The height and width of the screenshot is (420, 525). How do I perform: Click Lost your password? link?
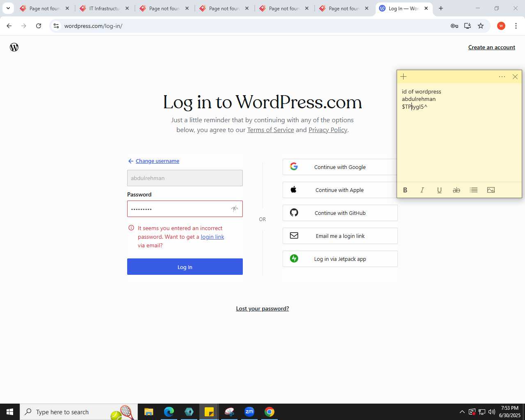tap(262, 308)
